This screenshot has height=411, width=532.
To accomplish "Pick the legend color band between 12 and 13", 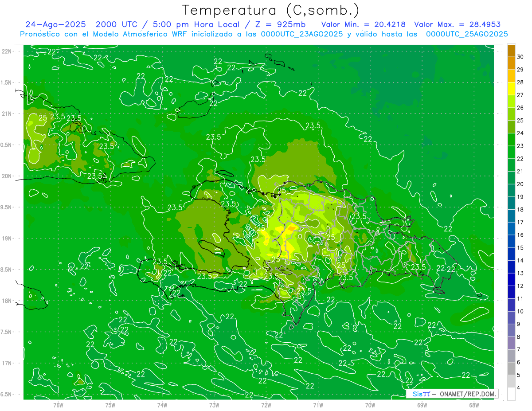I will pos(511,279).
